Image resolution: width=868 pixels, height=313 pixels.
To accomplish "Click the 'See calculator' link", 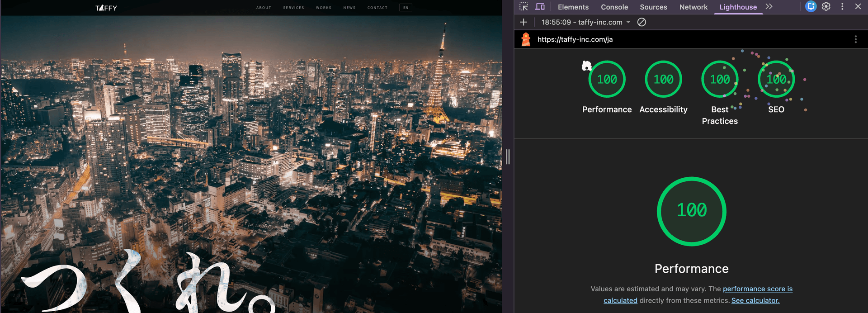I will (x=755, y=300).
